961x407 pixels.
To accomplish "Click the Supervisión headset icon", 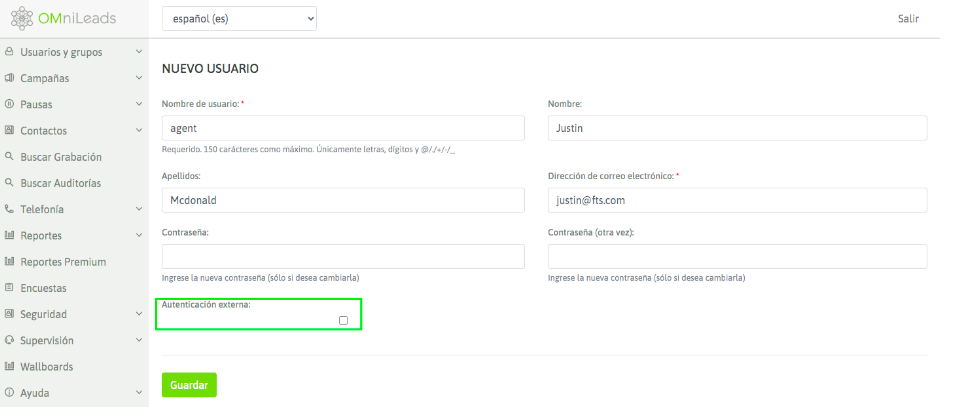I will tap(9, 340).
